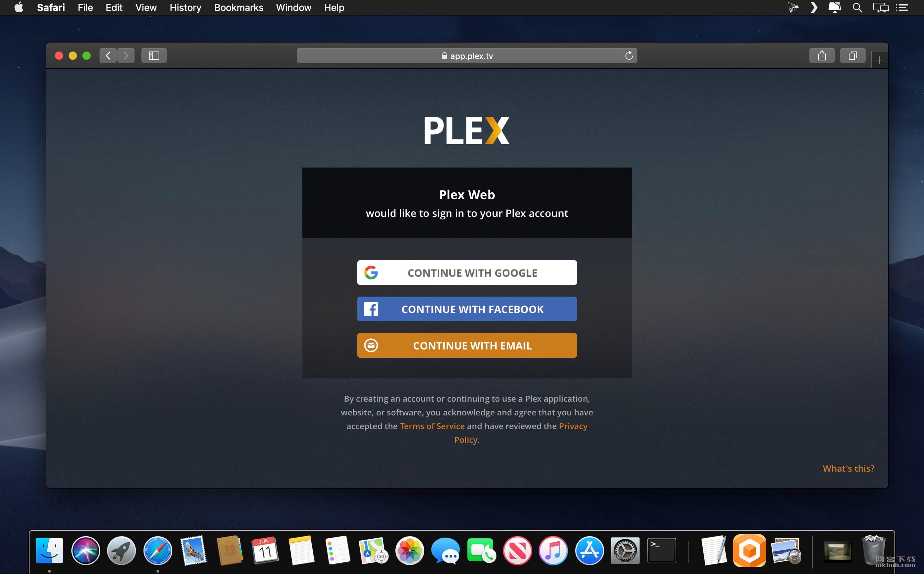Show all tabs overview icon

pos(853,56)
